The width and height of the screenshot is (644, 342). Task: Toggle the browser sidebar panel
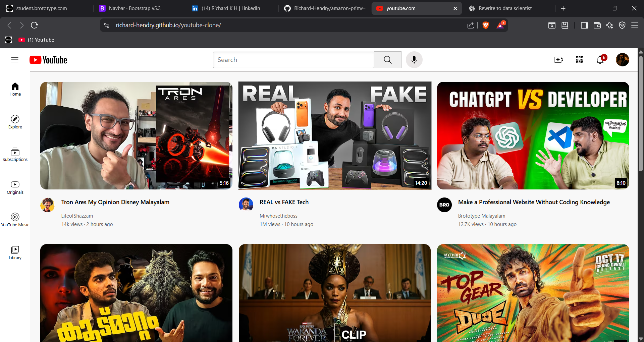[x=584, y=25]
